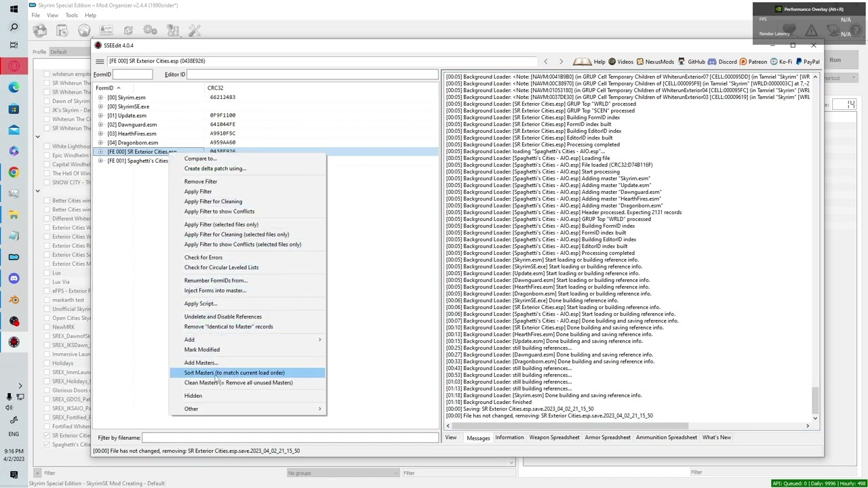Toggle checkbox for Epic Windhelm mod
This screenshot has width=868, height=488.
pos(46,155)
